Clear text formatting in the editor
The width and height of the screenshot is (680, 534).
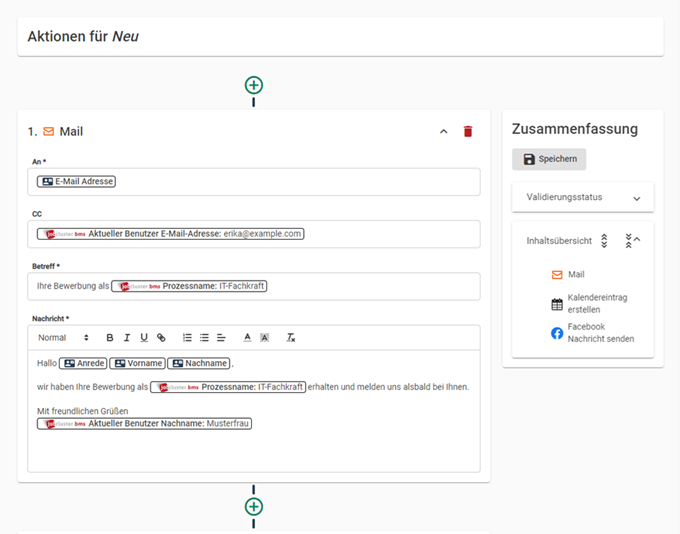coord(291,337)
